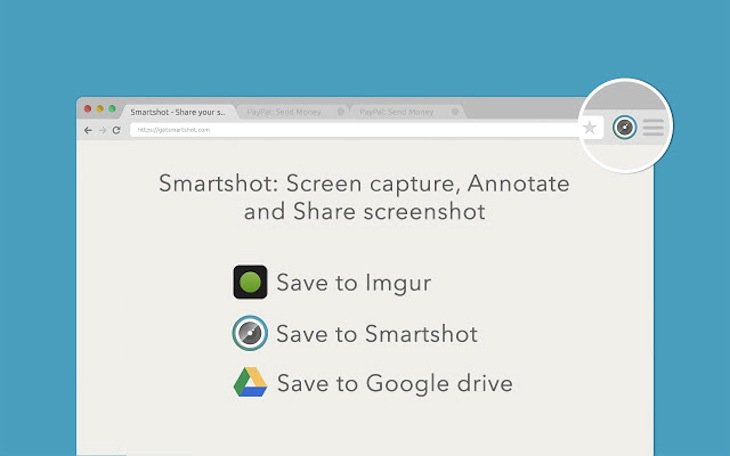
Task: Go back with the back arrow
Action: pyautogui.click(x=88, y=130)
